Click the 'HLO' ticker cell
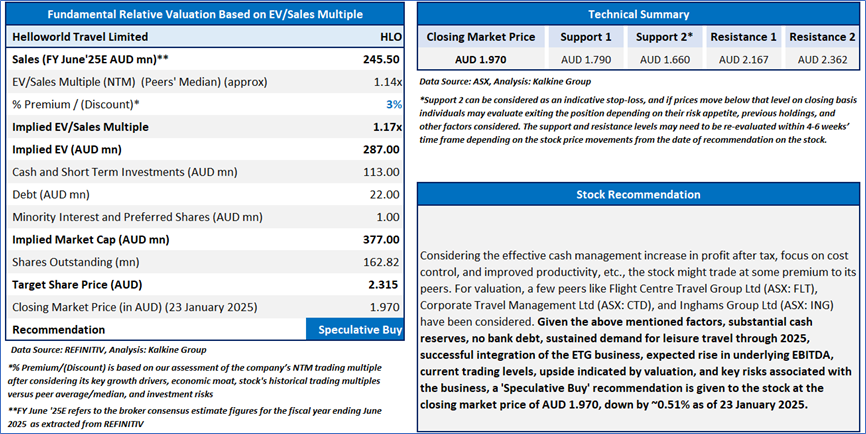This screenshot has height=434, width=866. pyautogui.click(x=391, y=37)
